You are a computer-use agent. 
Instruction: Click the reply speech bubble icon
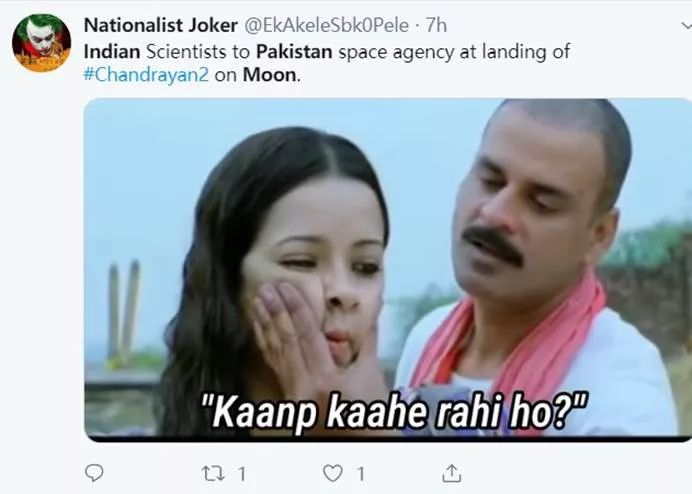[x=94, y=473]
